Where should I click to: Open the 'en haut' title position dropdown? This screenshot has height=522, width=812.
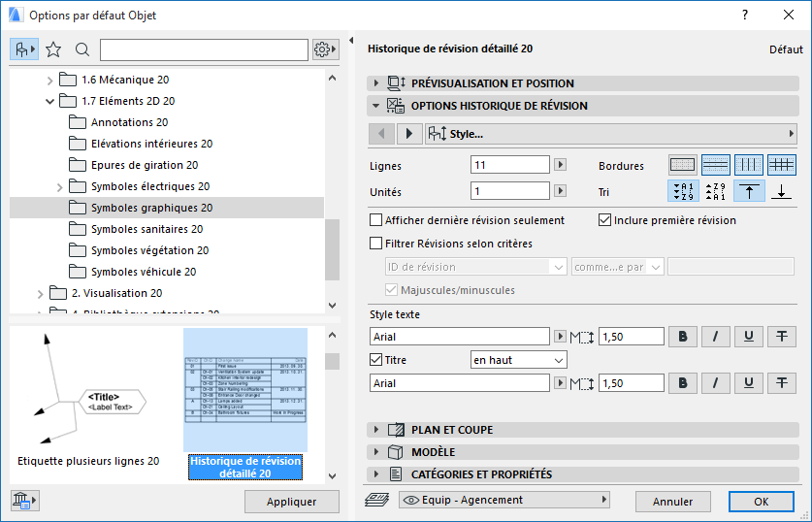(x=518, y=360)
